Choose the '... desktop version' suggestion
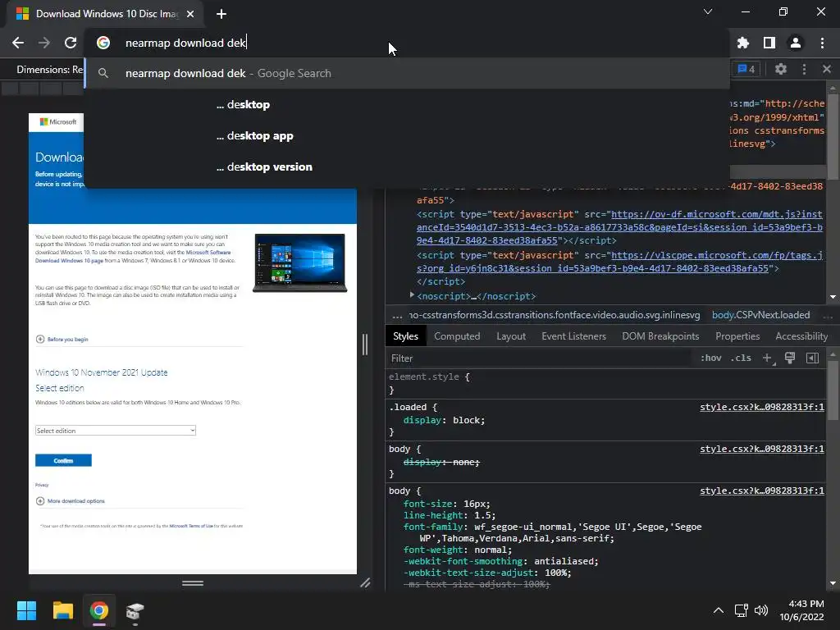This screenshot has width=840, height=630. [407, 167]
